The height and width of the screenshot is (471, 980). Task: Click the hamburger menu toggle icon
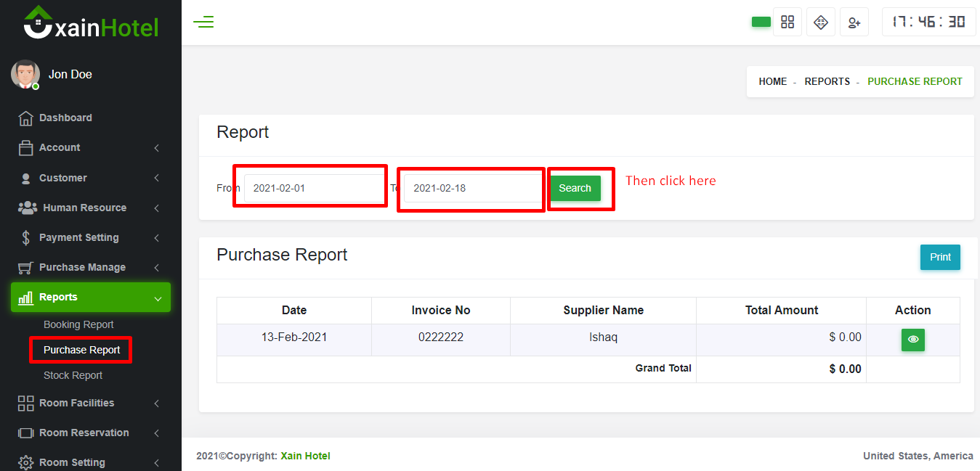[203, 22]
